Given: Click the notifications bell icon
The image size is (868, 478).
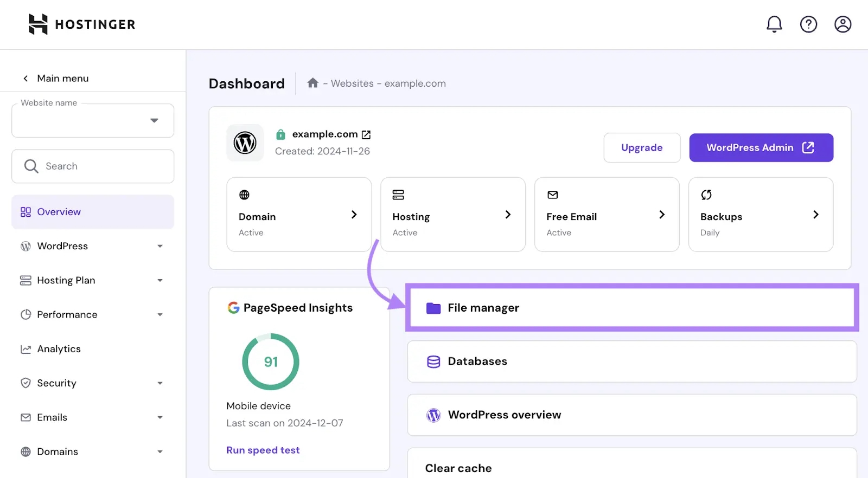Looking at the screenshot, I should click(774, 24).
